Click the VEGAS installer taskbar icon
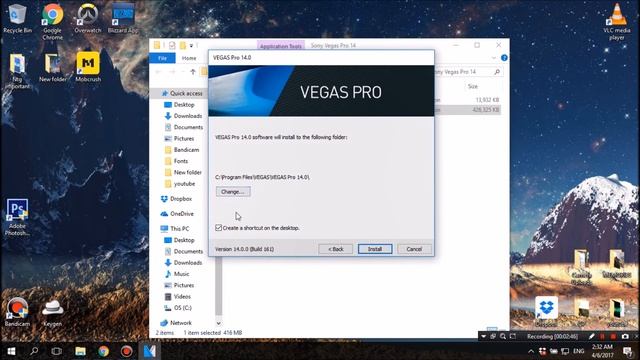 [150, 351]
